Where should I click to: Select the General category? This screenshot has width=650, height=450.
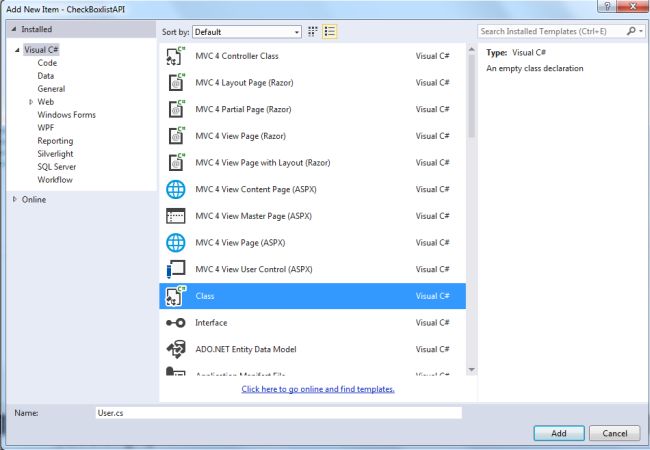click(51, 89)
